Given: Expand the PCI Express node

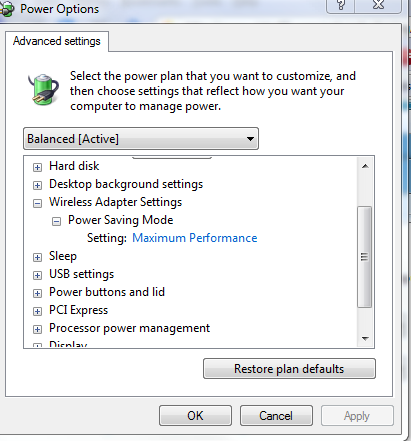Looking at the screenshot, I should click(37, 311).
